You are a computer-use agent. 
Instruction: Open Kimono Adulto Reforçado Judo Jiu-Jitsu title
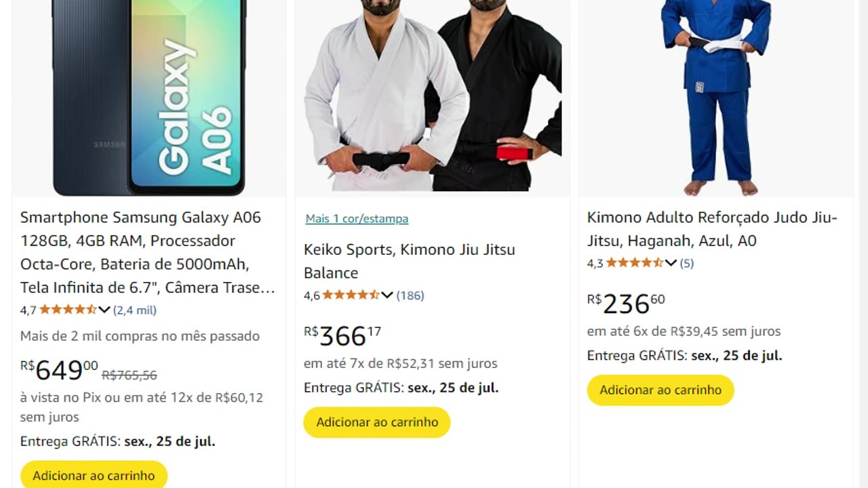point(712,229)
